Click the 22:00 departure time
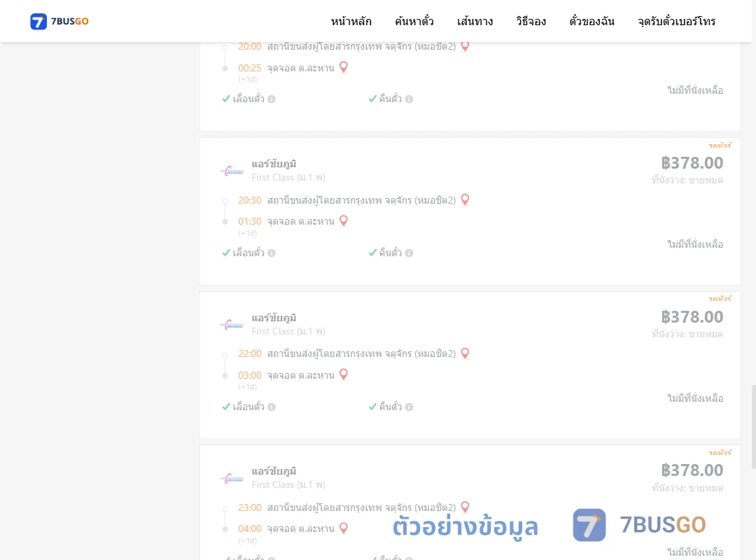The height and width of the screenshot is (560, 756). pos(250,353)
